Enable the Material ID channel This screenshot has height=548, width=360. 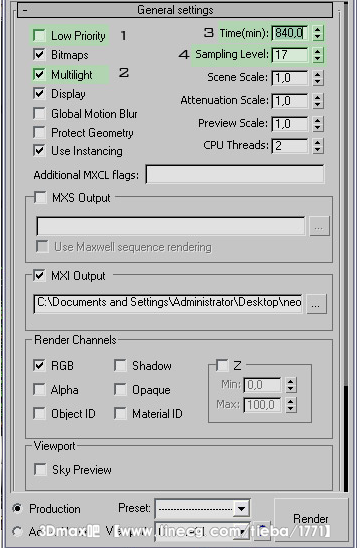point(120,413)
